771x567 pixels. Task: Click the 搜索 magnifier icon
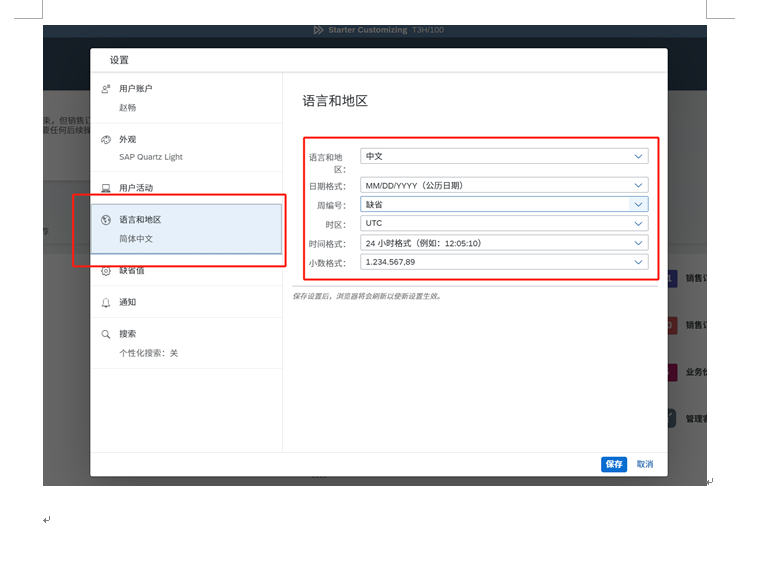pyautogui.click(x=106, y=334)
